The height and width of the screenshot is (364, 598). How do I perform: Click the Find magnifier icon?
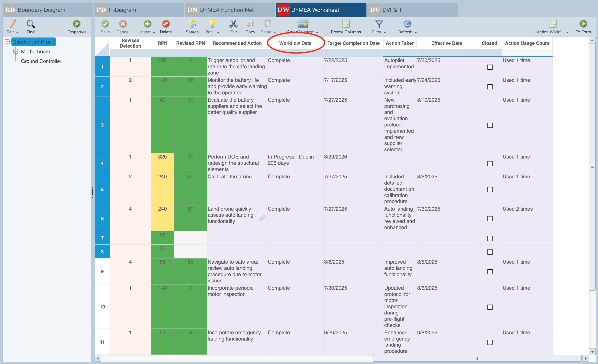click(31, 24)
